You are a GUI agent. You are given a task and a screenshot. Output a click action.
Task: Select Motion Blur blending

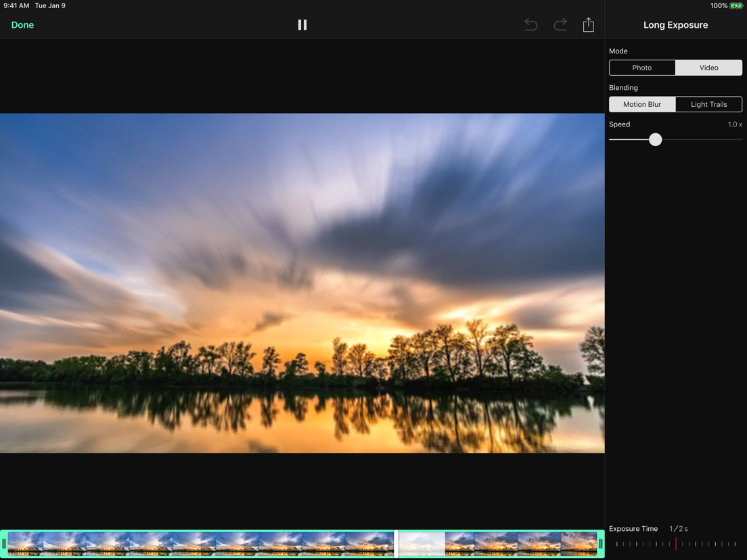(x=641, y=104)
